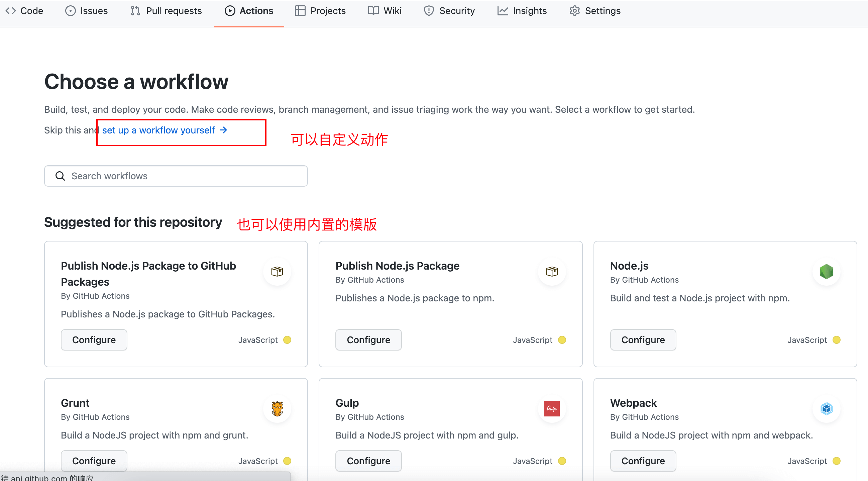Open the Code tab
The height and width of the screenshot is (481, 868).
pos(24,11)
